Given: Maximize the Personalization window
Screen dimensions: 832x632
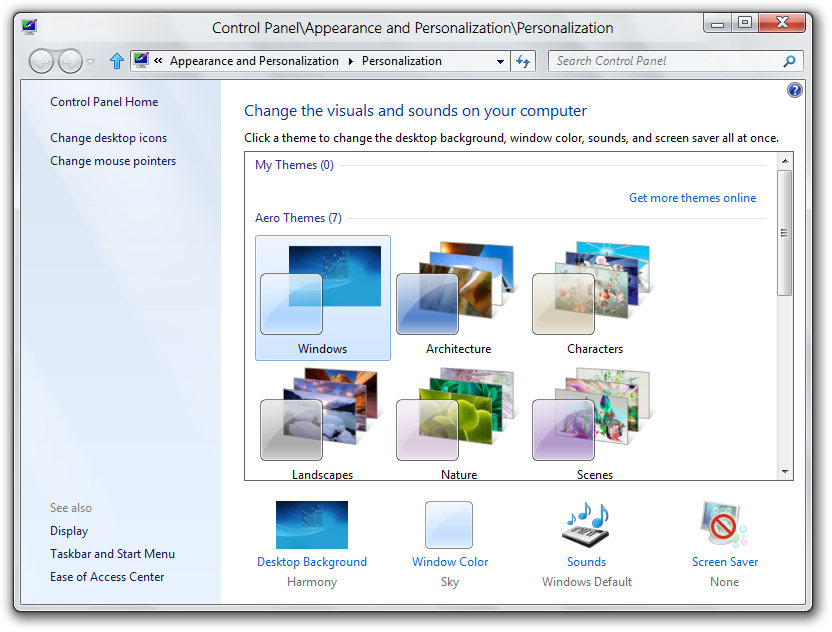Looking at the screenshot, I should pos(745,23).
